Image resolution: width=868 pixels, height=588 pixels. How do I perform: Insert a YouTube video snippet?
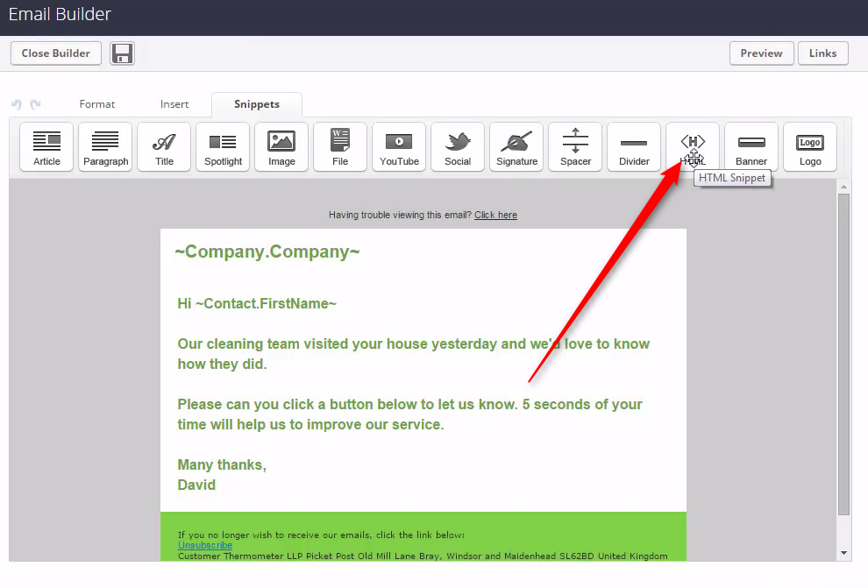click(x=399, y=147)
